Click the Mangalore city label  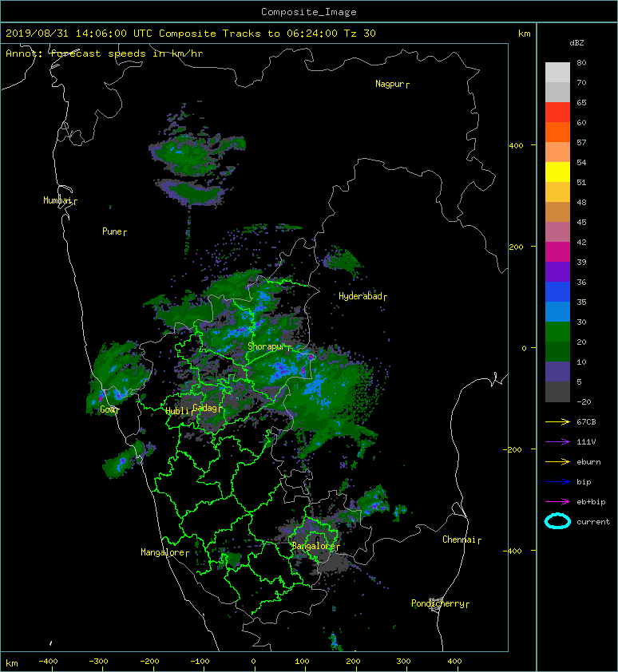pyautogui.click(x=163, y=552)
